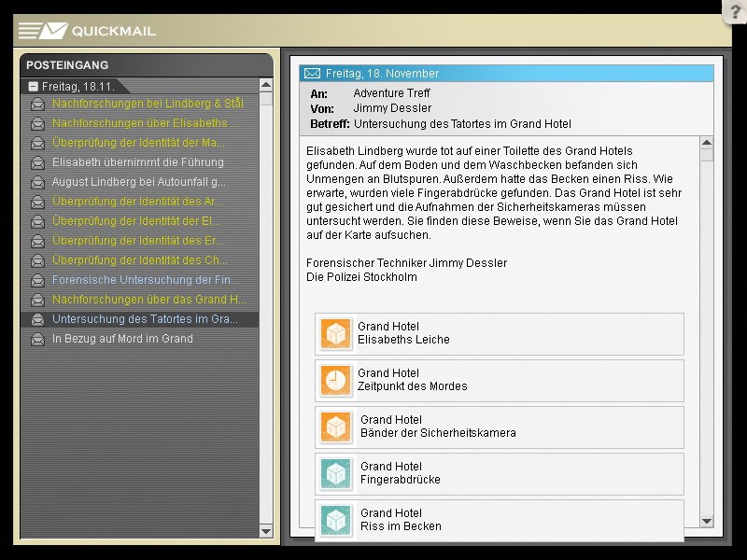The width and height of the screenshot is (747, 560).
Task: Open the Zeitpunkt des Mordes attachment
Action: (x=500, y=381)
